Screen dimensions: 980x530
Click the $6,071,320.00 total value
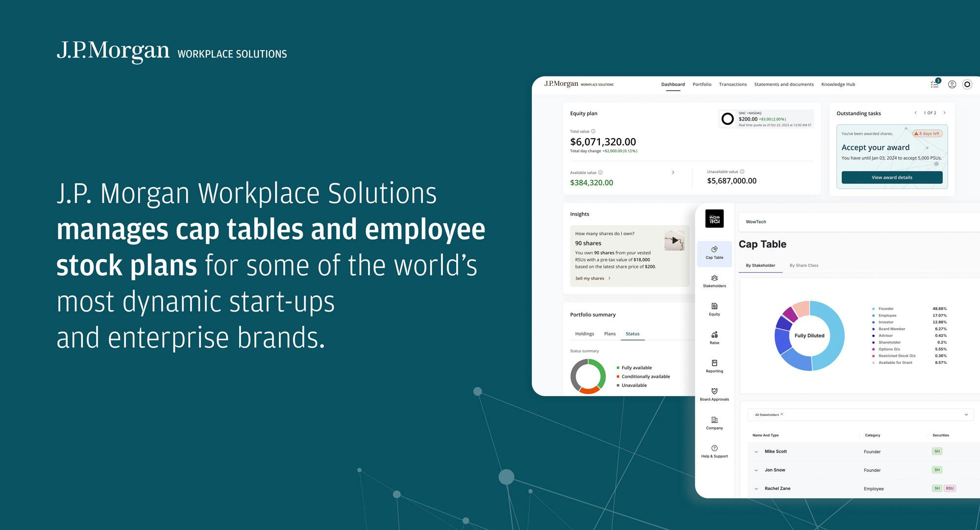coord(603,142)
